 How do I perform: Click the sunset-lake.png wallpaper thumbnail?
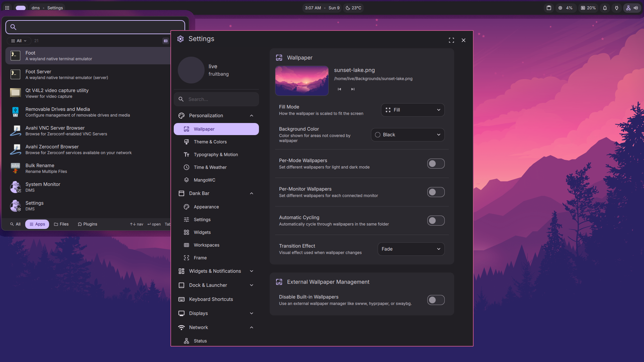[302, 81]
